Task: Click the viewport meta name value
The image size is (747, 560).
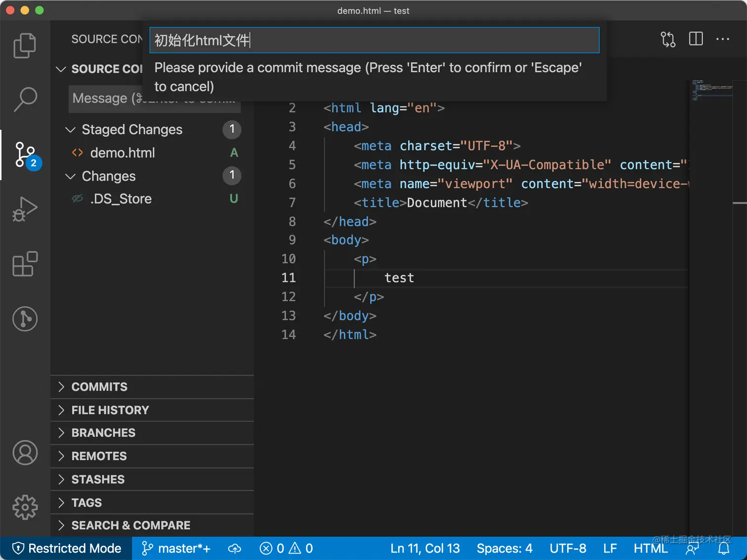Action: pyautogui.click(x=475, y=184)
